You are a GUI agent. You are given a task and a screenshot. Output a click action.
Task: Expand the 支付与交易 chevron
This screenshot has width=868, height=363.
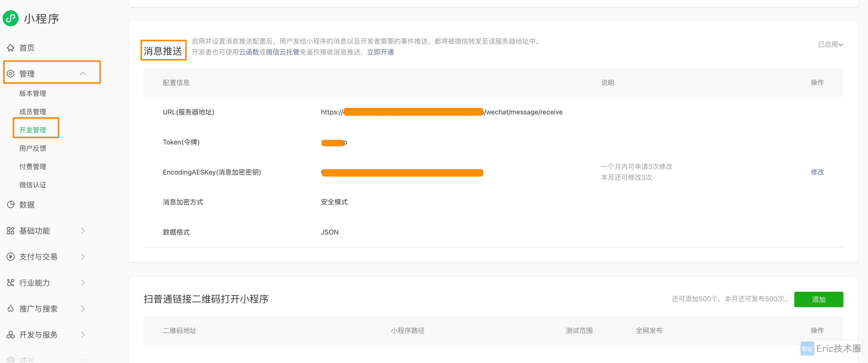point(83,257)
